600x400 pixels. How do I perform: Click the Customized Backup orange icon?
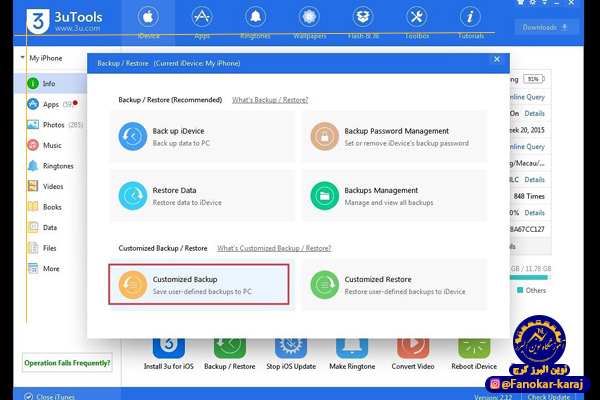pyautogui.click(x=133, y=285)
